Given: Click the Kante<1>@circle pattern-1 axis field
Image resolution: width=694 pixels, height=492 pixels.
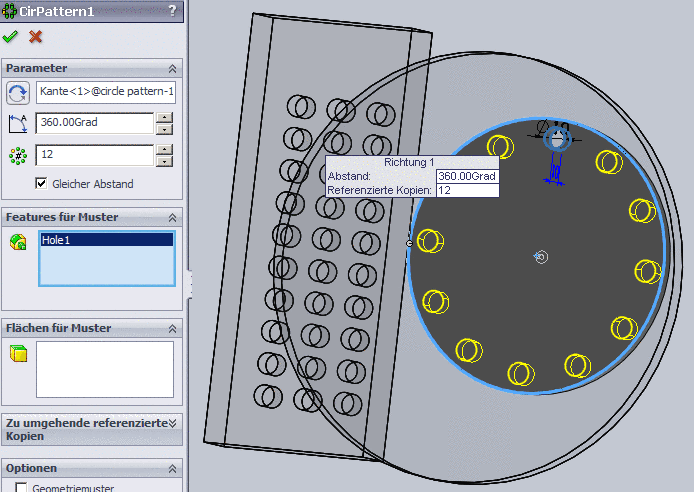Looking at the screenshot, I should (x=106, y=92).
